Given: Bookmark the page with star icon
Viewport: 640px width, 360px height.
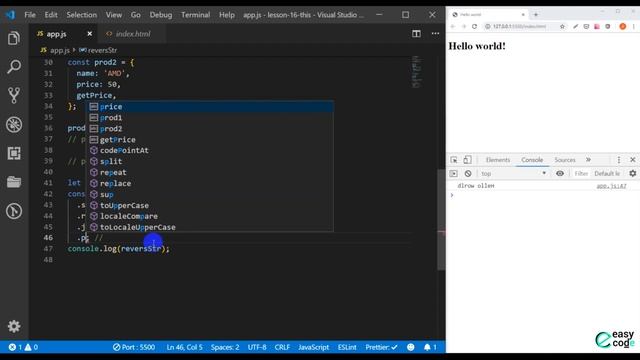Looking at the screenshot, I should coord(562,27).
